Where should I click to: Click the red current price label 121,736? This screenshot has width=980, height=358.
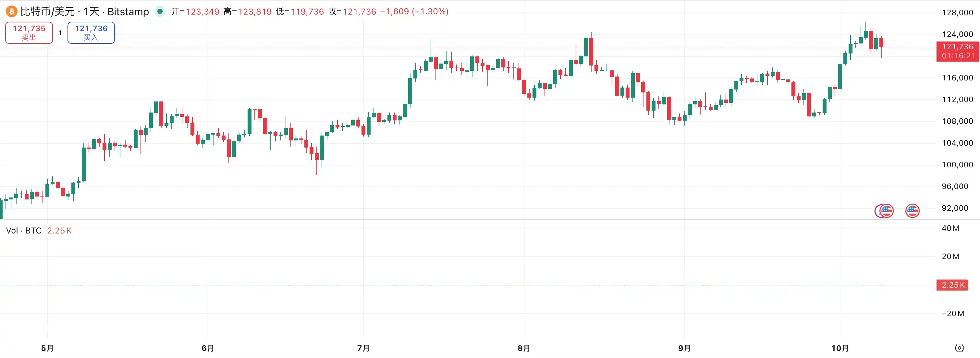click(x=957, y=47)
